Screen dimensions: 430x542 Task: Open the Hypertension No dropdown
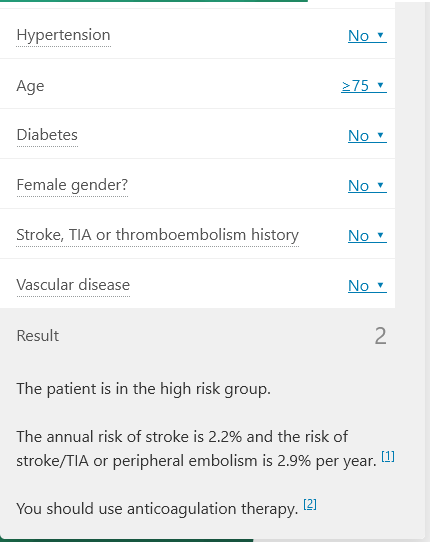pyautogui.click(x=367, y=36)
